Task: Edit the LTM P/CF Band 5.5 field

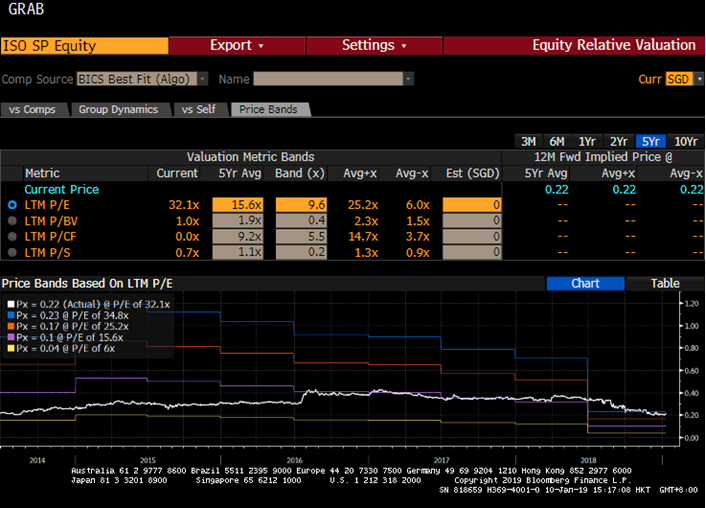Action: pyautogui.click(x=301, y=236)
